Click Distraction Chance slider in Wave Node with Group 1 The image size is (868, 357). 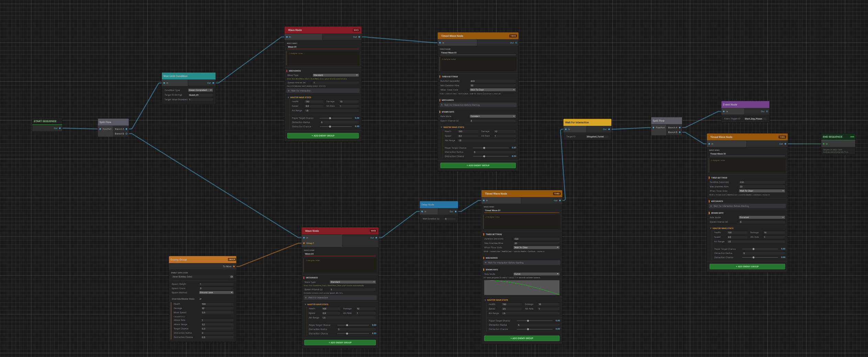pos(353,334)
